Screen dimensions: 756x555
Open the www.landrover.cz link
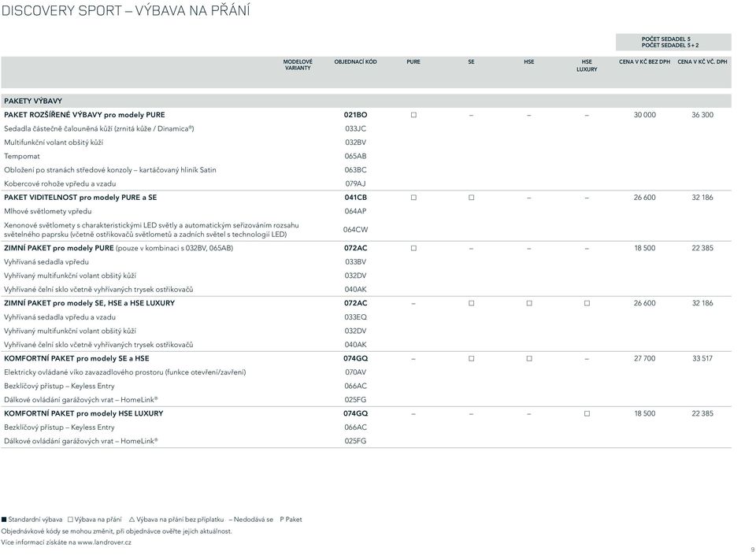click(104, 542)
